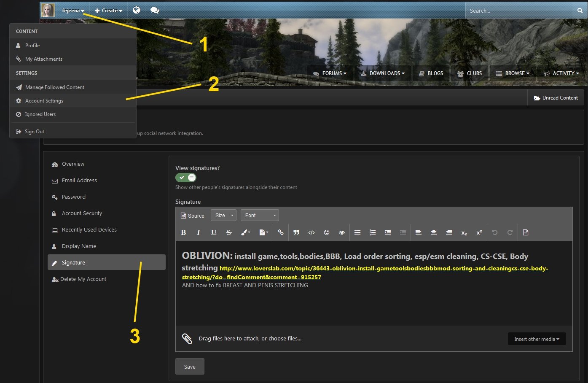Click the search magnifier icon
Screen dimensions: 588x383
580,11
